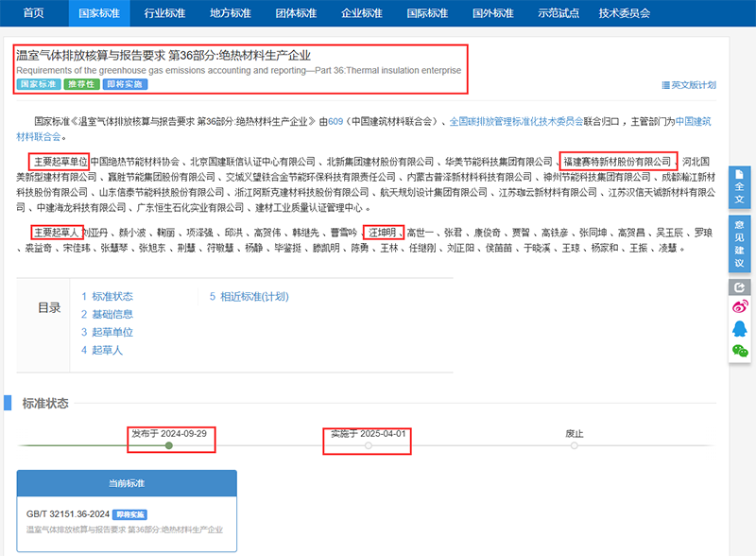756x556 pixels.
Task: Click the 实施于 2025-04-01 timeline marker
Action: 368,445
